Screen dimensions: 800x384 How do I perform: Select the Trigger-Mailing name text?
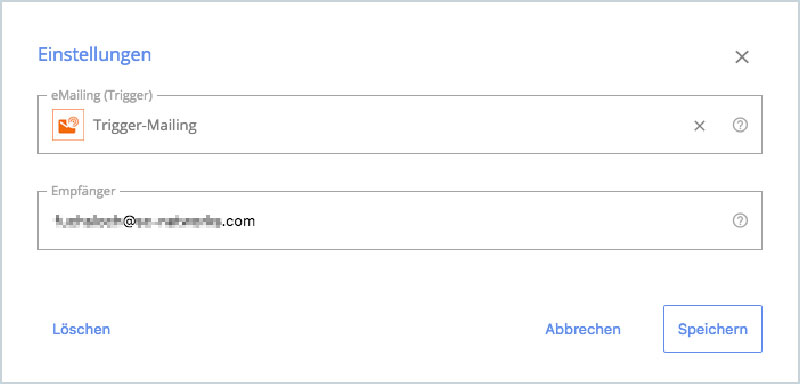coord(145,125)
